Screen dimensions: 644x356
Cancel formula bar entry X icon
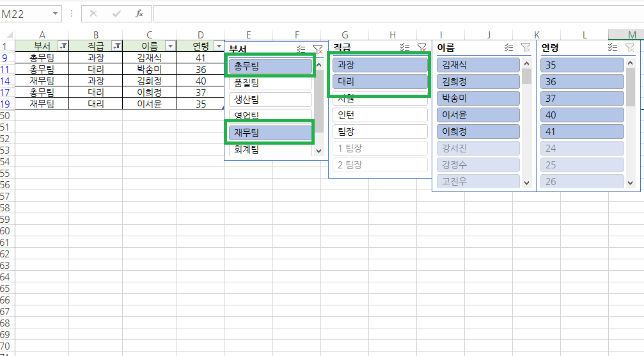click(x=93, y=14)
